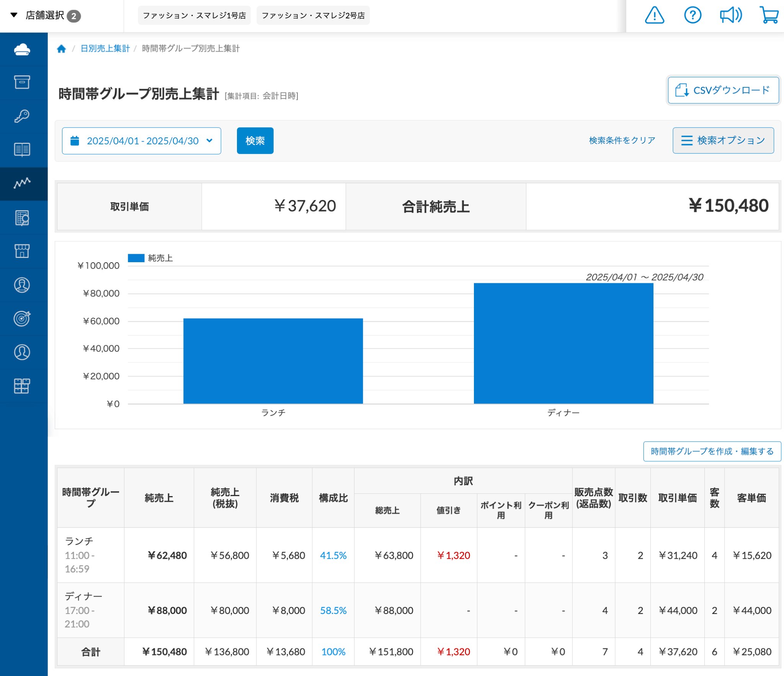Toggle the 純売上 legend color swatch

pos(136,258)
